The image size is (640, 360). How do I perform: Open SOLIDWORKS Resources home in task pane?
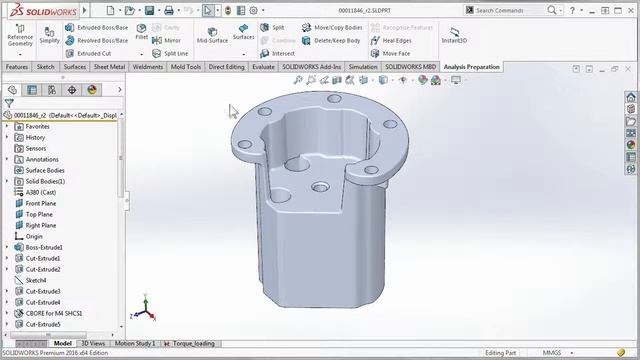pyautogui.click(x=631, y=97)
